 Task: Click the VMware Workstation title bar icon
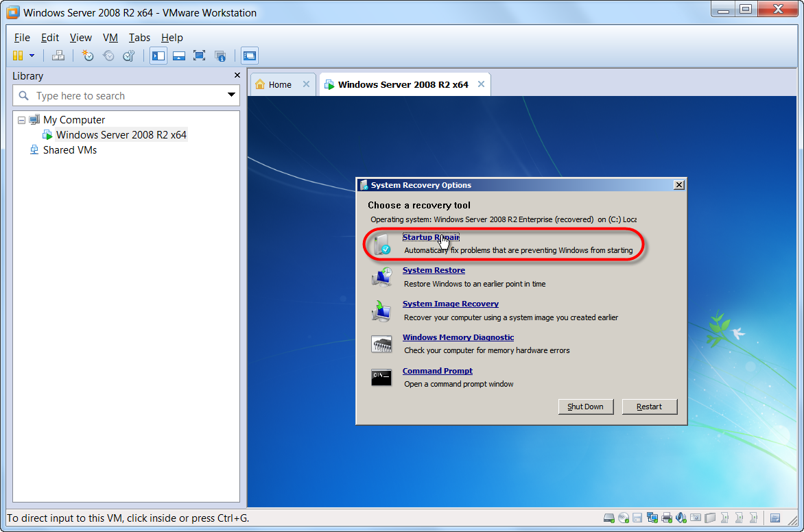[13, 12]
